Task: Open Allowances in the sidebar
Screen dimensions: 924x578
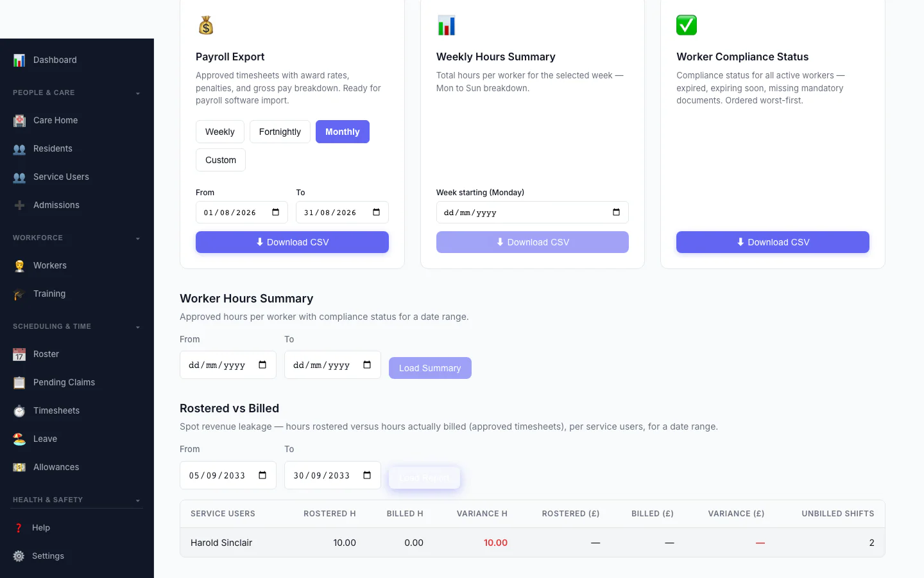Action: (56, 468)
